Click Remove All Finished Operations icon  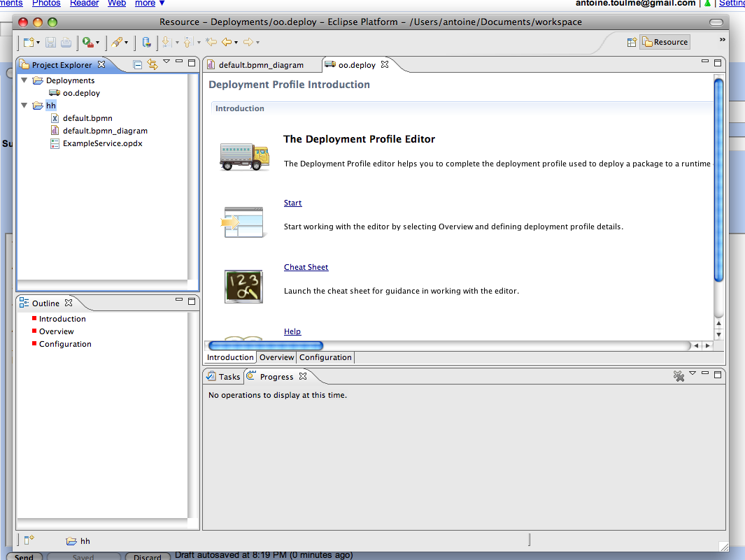pyautogui.click(x=679, y=377)
